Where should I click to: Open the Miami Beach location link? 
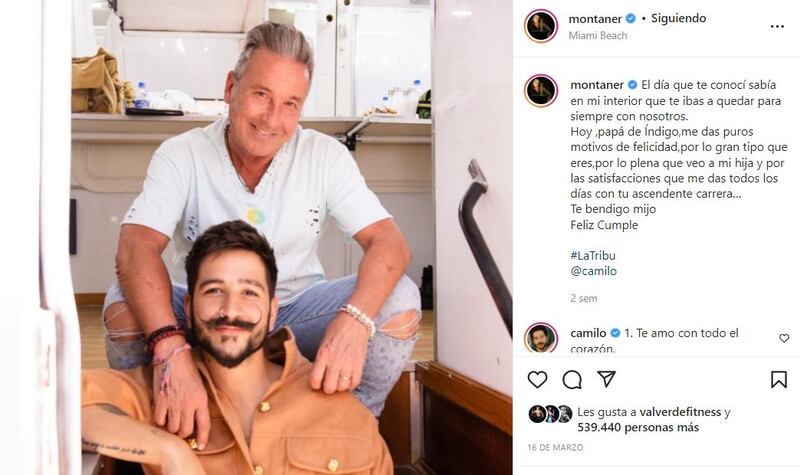pyautogui.click(x=597, y=36)
